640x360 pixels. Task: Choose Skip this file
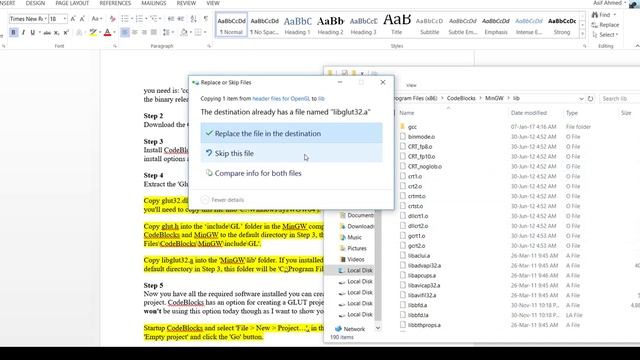tap(291, 153)
